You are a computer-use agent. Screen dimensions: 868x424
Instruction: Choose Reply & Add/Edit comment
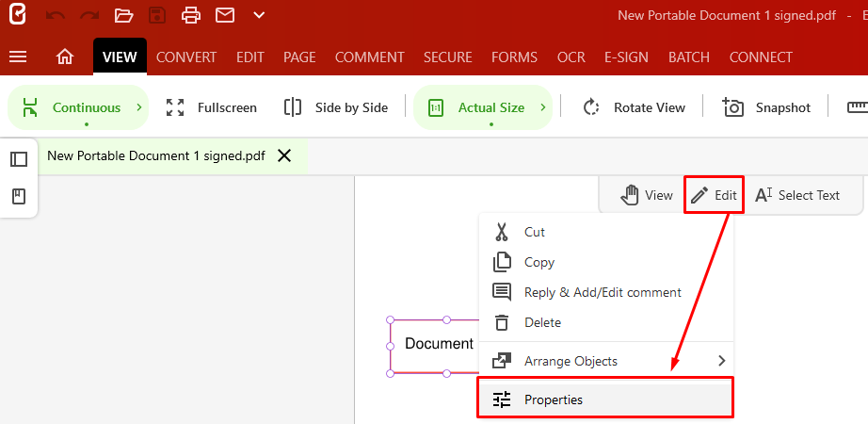point(605,292)
